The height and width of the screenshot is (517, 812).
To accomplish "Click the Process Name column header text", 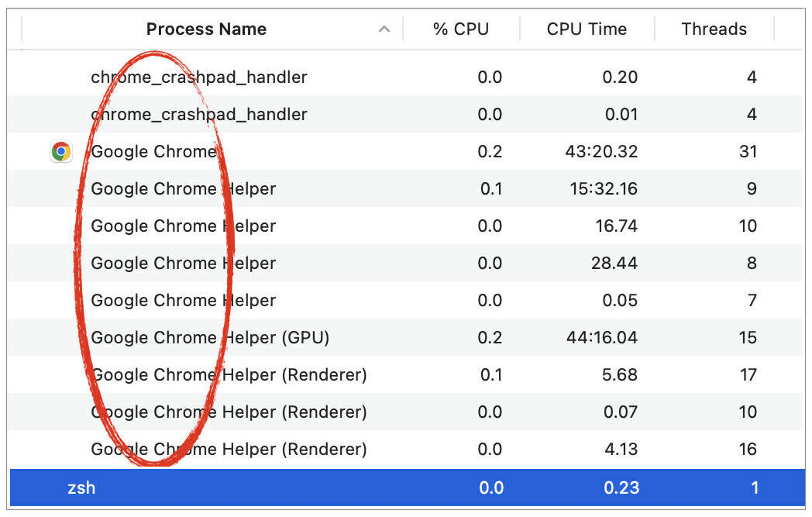I will pyautogui.click(x=206, y=29).
